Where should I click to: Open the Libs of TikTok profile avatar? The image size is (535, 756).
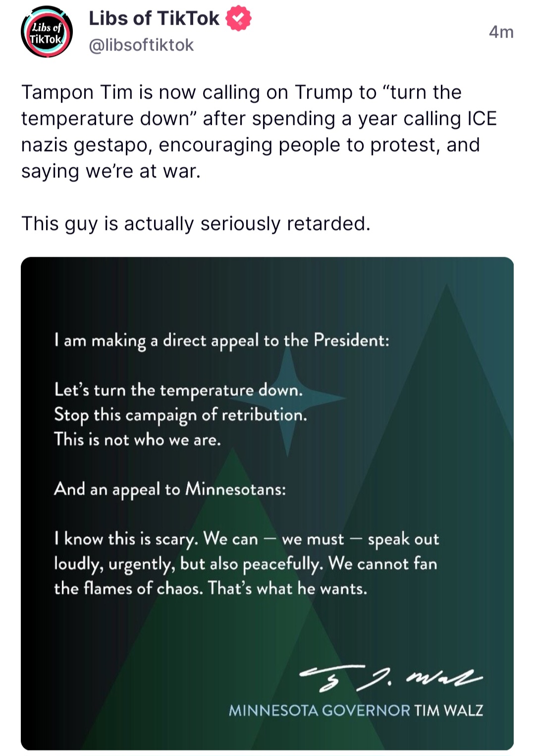coord(47,32)
